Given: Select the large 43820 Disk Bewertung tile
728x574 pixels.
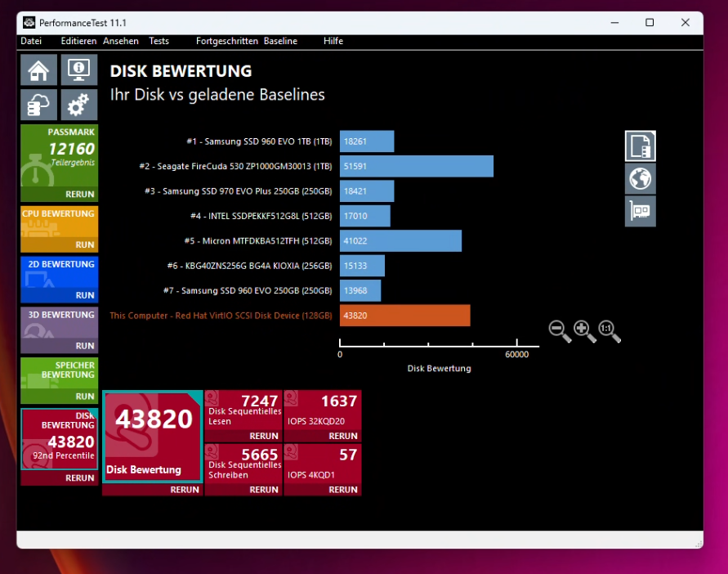Looking at the screenshot, I should coord(153,437).
